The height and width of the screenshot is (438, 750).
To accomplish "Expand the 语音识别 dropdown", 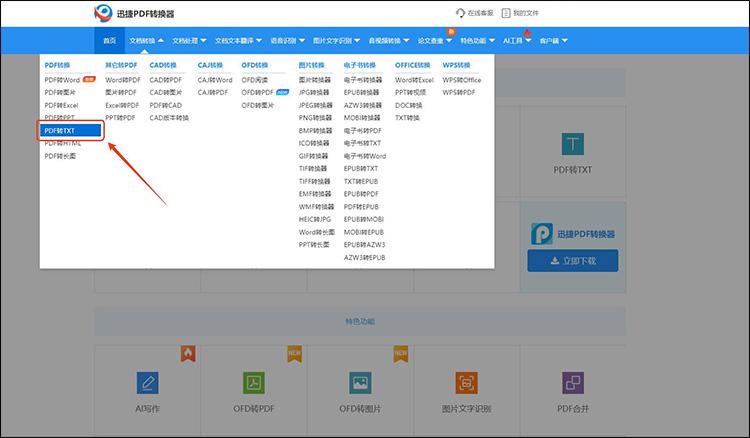I will pyautogui.click(x=287, y=41).
